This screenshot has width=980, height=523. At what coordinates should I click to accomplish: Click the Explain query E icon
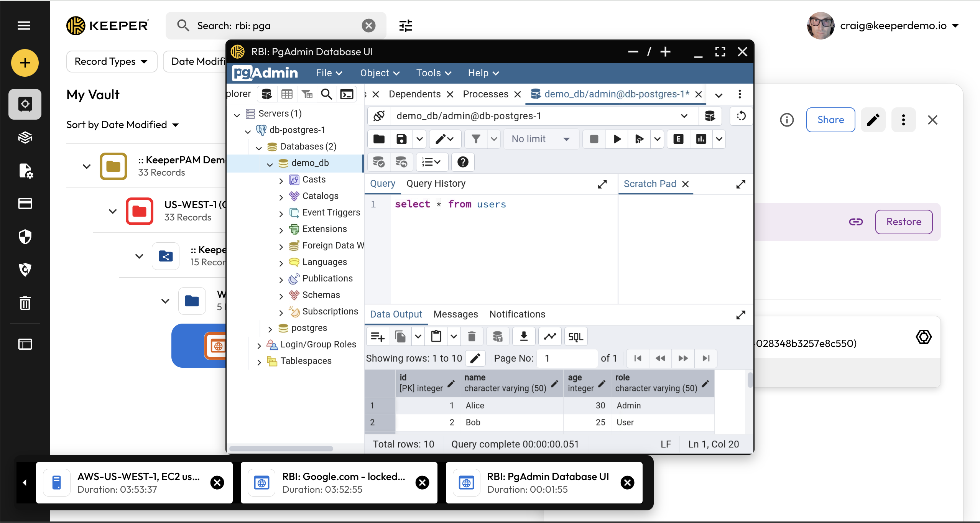pyautogui.click(x=678, y=139)
